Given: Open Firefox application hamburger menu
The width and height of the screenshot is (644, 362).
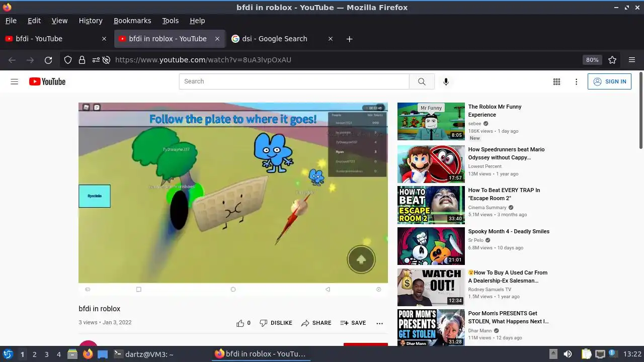Looking at the screenshot, I should point(632,60).
